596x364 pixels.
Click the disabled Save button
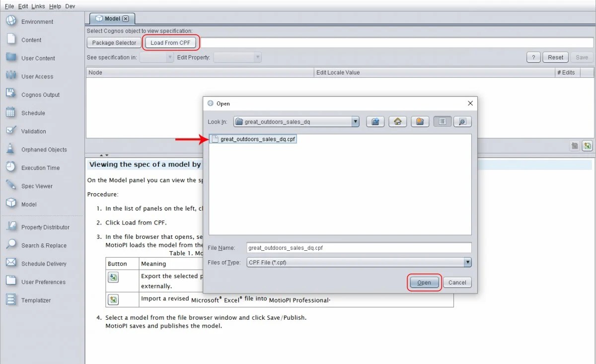coord(582,58)
